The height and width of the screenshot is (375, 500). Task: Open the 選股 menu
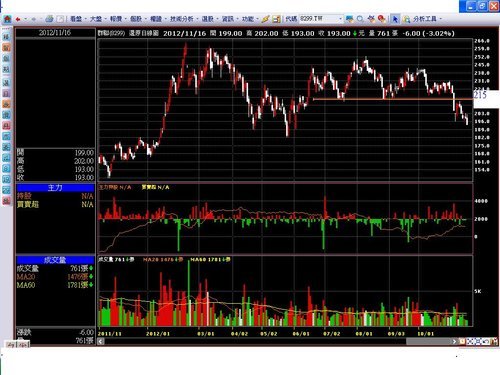click(208, 19)
